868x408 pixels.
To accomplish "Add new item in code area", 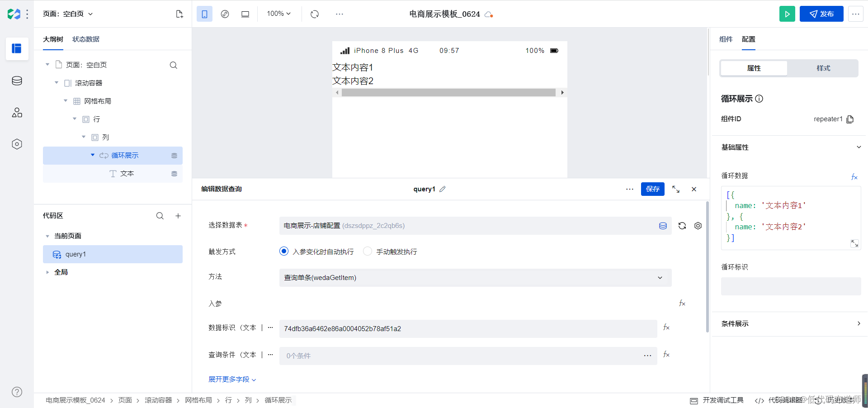I will (178, 216).
